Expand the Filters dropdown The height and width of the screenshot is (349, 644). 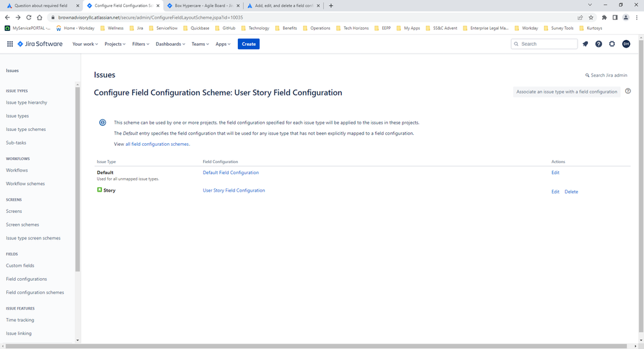pyautogui.click(x=141, y=44)
